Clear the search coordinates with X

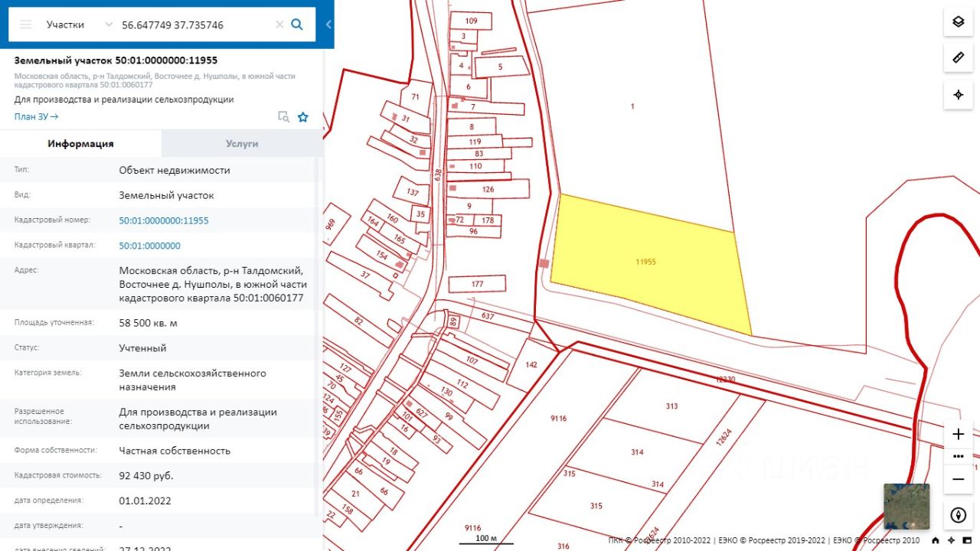[x=279, y=24]
